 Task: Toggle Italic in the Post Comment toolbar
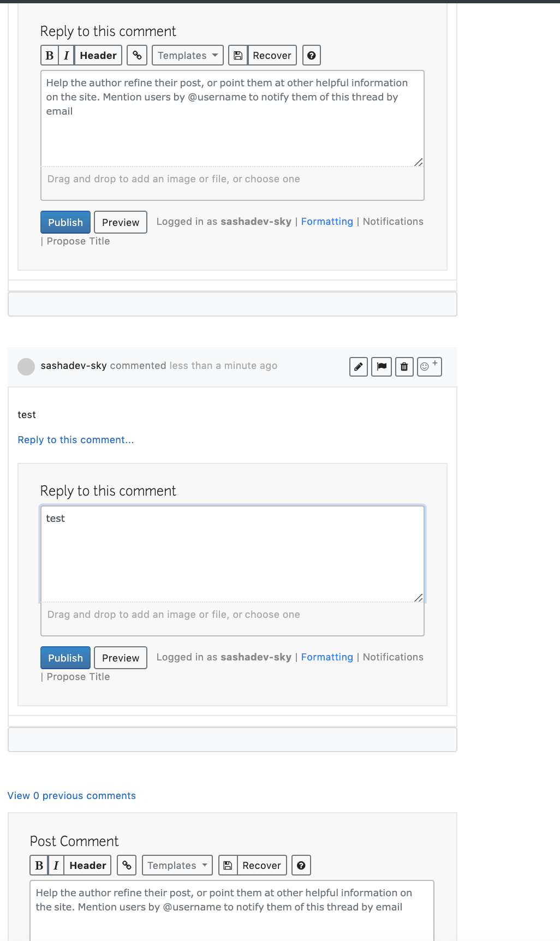click(55, 865)
